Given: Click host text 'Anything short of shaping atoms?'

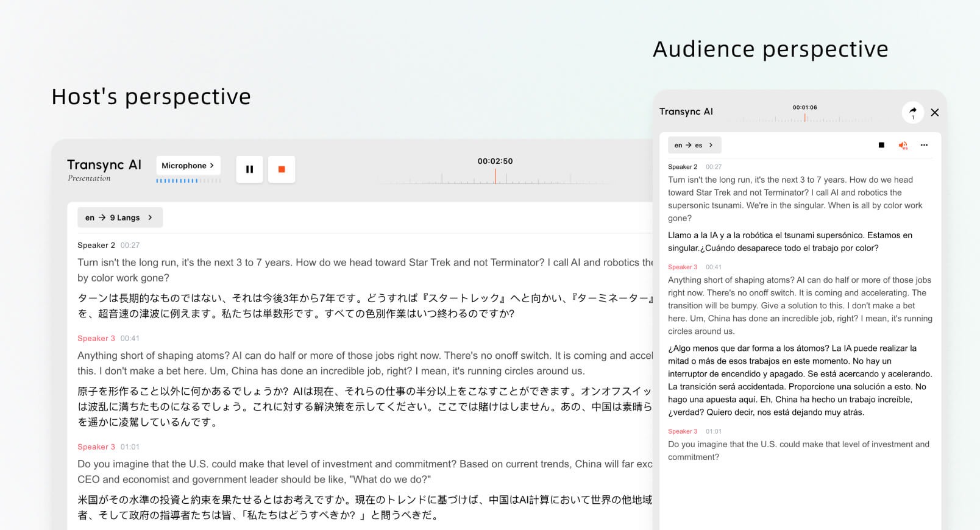Looking at the screenshot, I should coord(366,363).
